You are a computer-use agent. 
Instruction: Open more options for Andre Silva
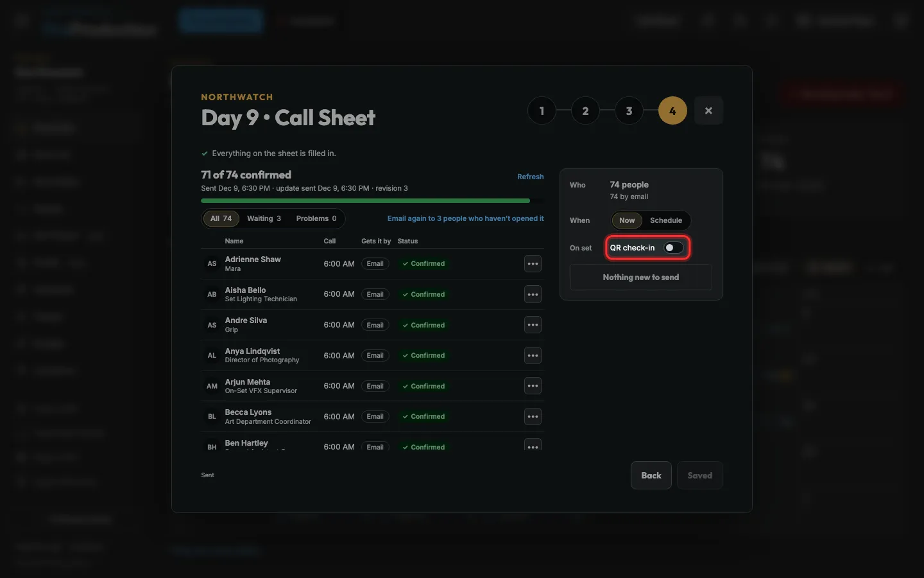tap(533, 325)
